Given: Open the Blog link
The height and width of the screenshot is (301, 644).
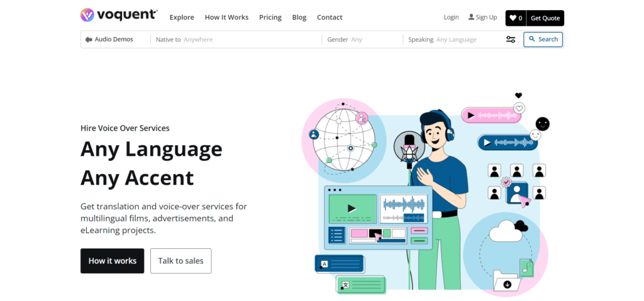Looking at the screenshot, I should coord(299,17).
